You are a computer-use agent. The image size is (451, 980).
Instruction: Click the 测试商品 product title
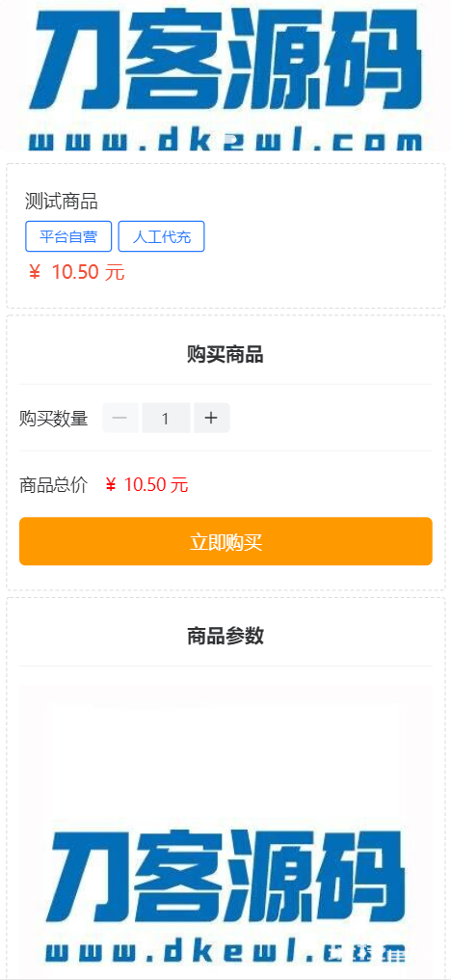[x=62, y=202]
